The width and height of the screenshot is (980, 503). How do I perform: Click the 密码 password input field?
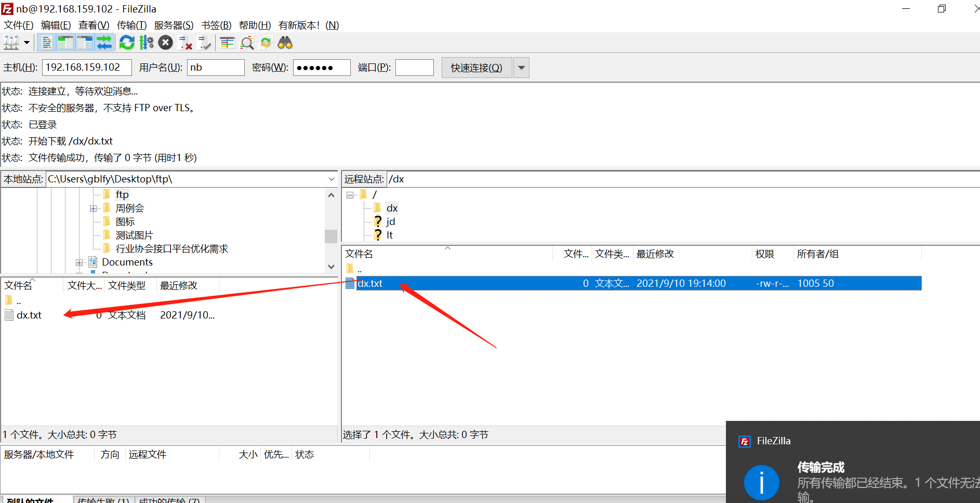(322, 68)
